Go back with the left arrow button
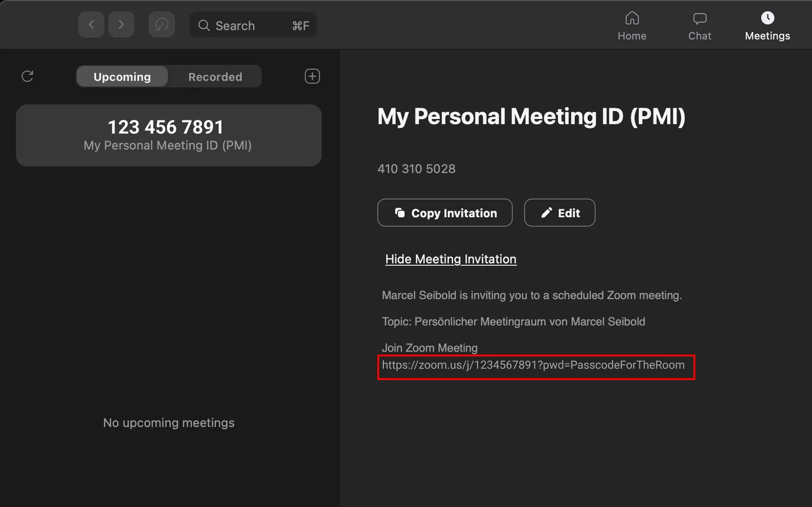The image size is (812, 507). click(91, 25)
